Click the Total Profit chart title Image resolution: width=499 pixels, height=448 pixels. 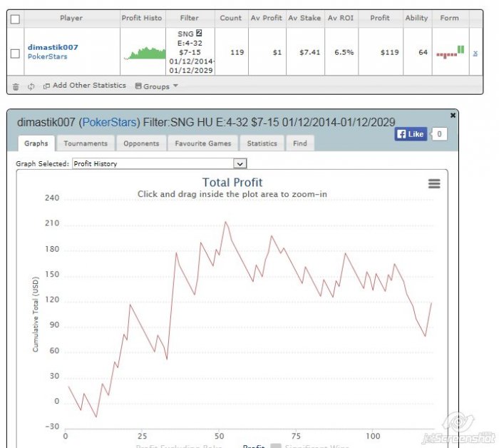point(232,183)
